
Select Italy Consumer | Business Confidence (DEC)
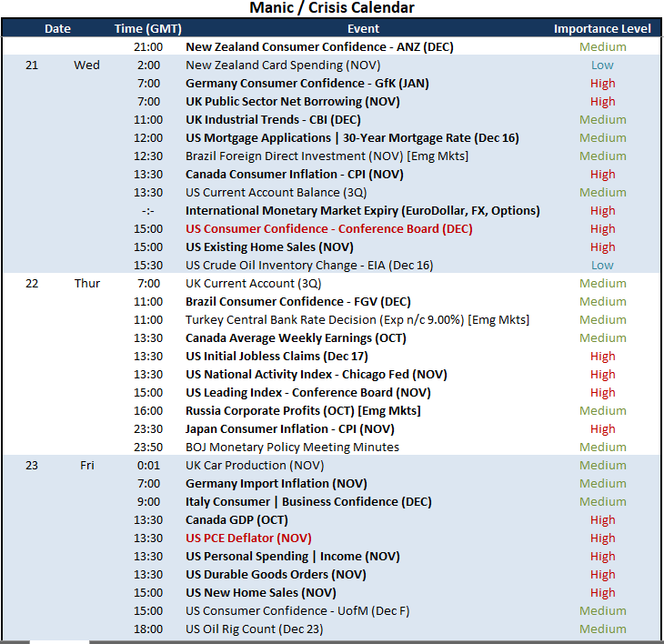[x=308, y=502]
